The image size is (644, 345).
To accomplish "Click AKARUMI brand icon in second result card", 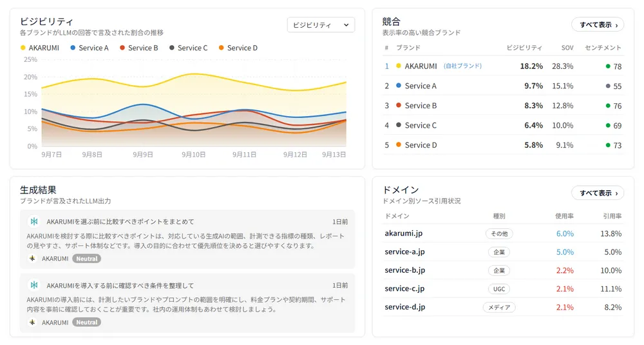I will point(32,322).
